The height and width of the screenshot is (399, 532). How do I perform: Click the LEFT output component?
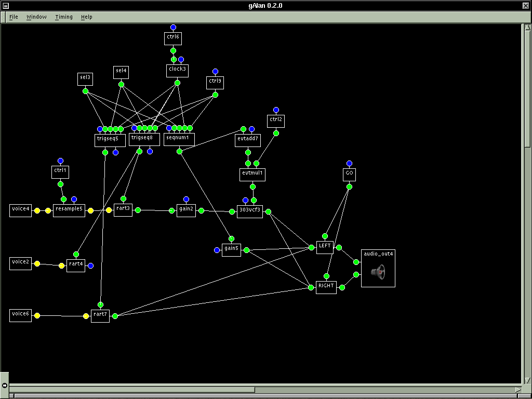point(325,247)
